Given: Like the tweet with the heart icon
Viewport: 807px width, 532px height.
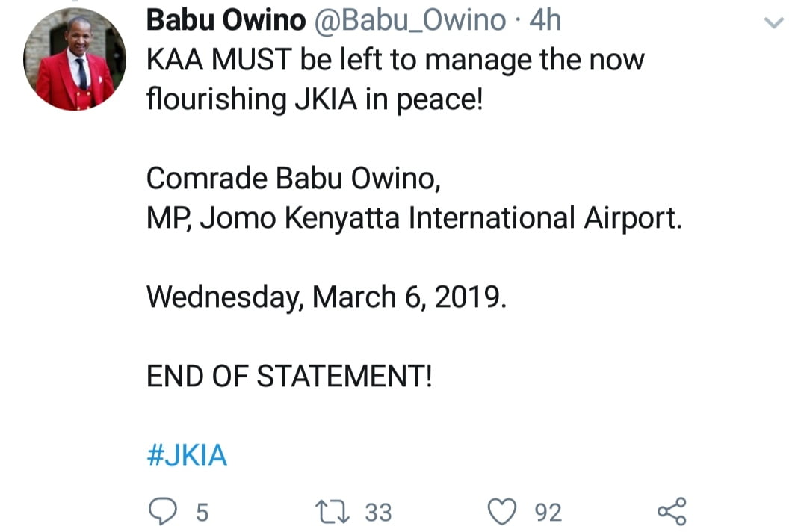Looking at the screenshot, I should (504, 511).
